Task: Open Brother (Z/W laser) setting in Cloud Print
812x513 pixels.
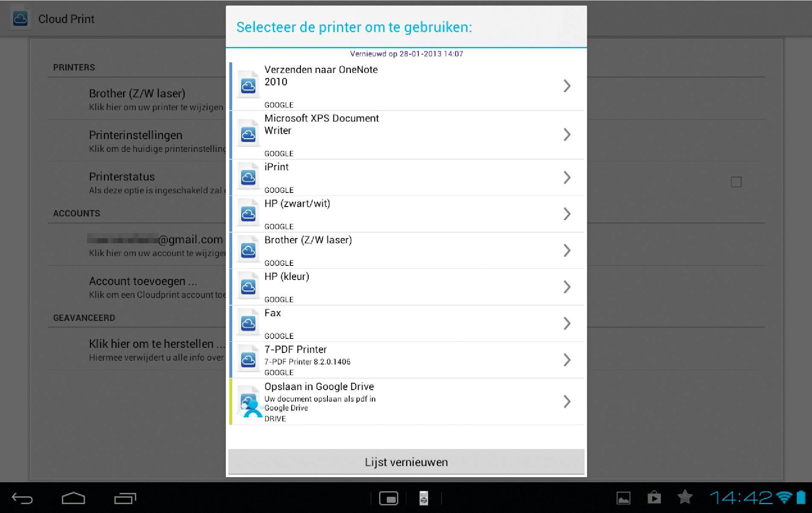Action: 137,99
